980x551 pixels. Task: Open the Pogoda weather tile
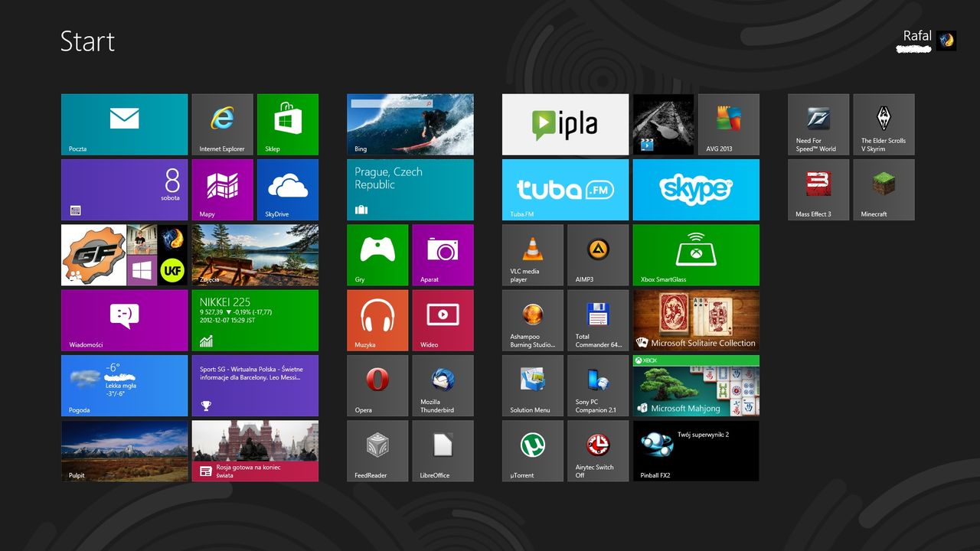click(x=124, y=386)
